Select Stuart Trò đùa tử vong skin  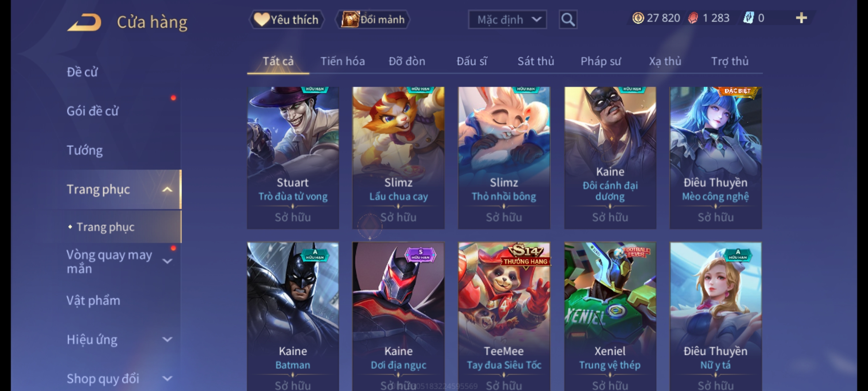pyautogui.click(x=293, y=158)
